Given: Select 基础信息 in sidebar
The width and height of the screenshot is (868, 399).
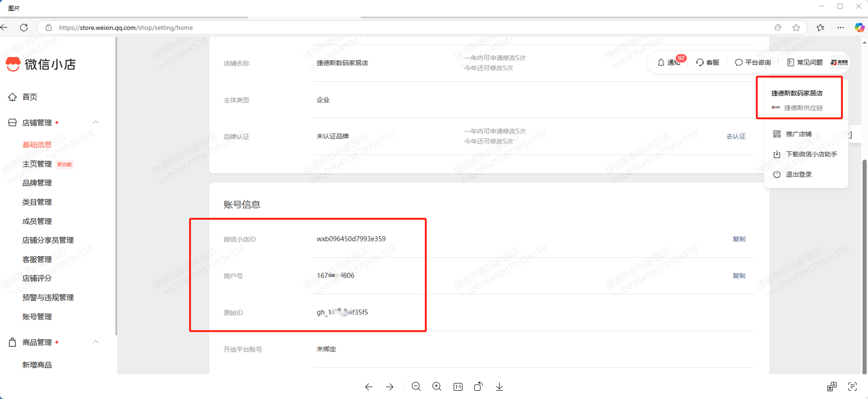Looking at the screenshot, I should [37, 145].
